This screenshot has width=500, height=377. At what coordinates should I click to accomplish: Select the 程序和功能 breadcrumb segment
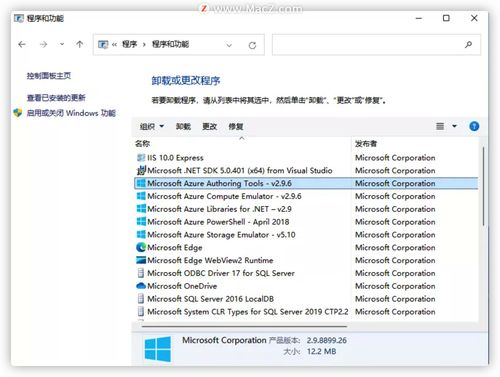[x=170, y=44]
